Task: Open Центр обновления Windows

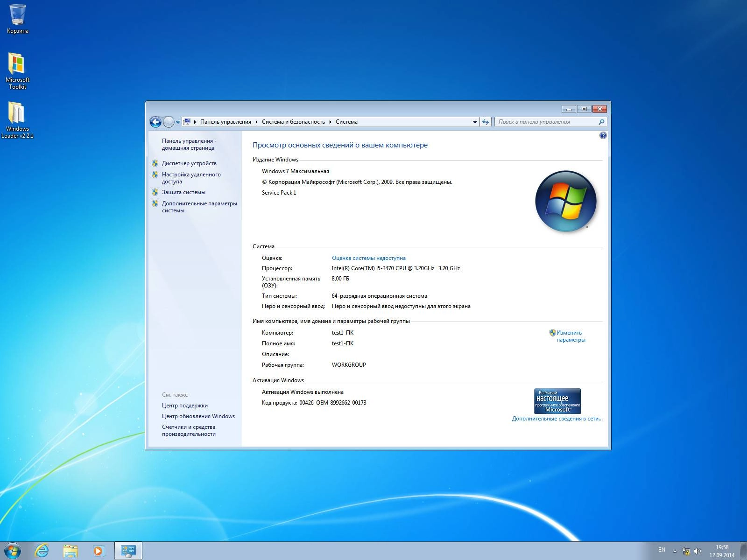Action: (x=198, y=416)
